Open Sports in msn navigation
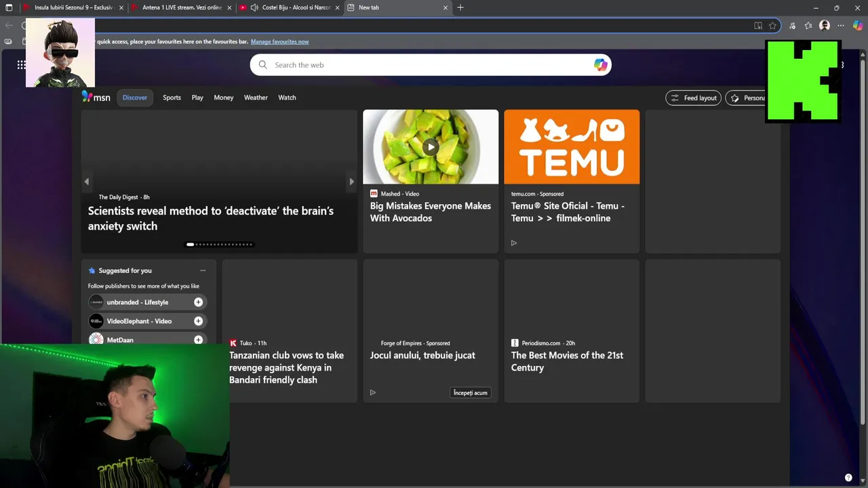Screen dimensions: 868x488 [x=172, y=98]
